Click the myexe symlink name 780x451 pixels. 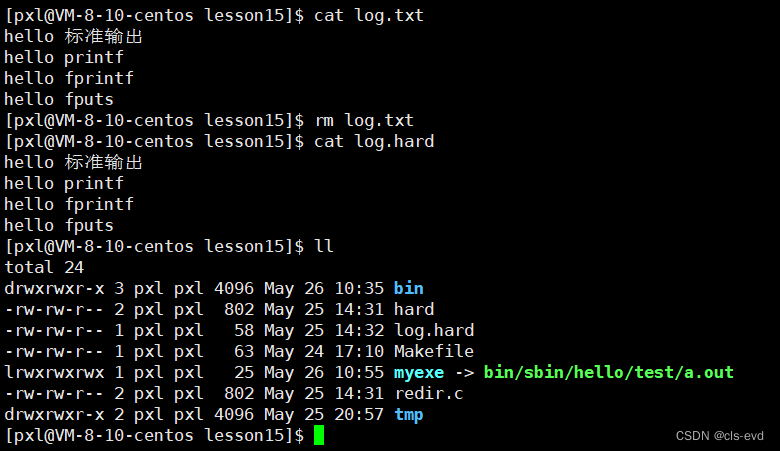pos(419,373)
